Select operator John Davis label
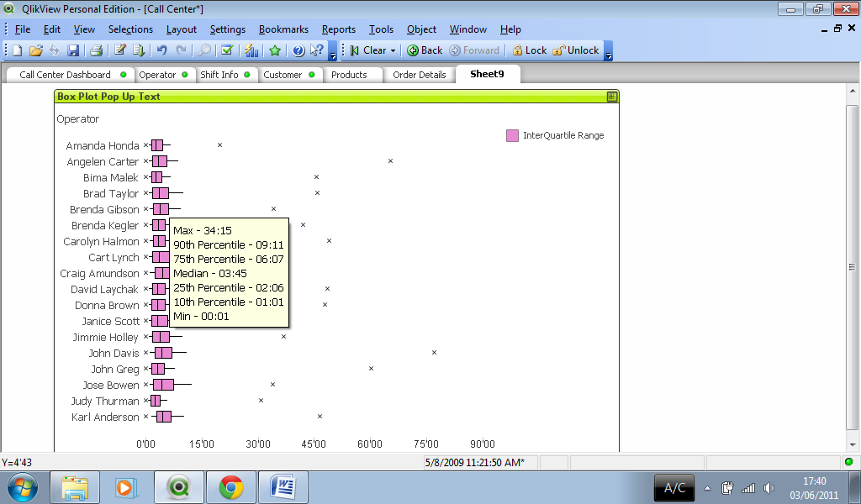This screenshot has height=504, width=861. pos(114,353)
